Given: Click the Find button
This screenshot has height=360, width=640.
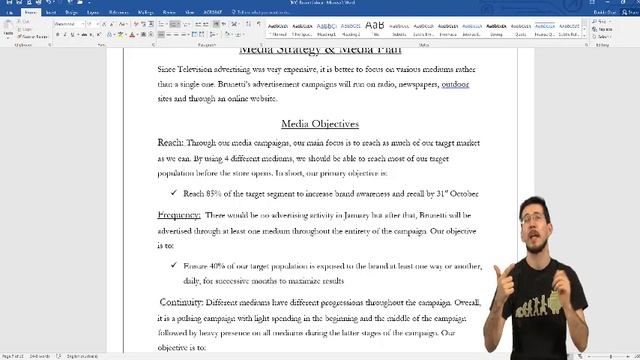Looking at the screenshot, I should point(601,21).
